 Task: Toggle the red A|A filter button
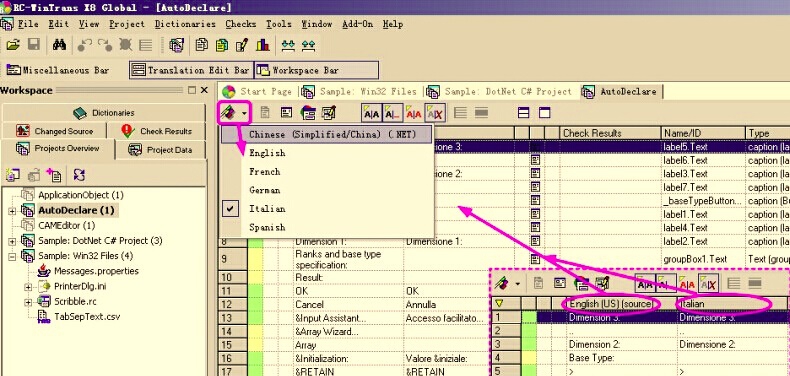pyautogui.click(x=414, y=113)
